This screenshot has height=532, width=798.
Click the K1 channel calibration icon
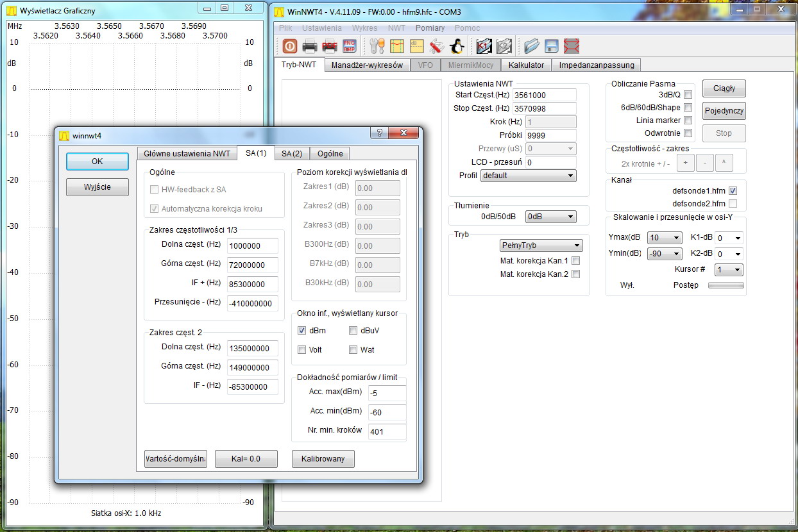click(x=484, y=46)
